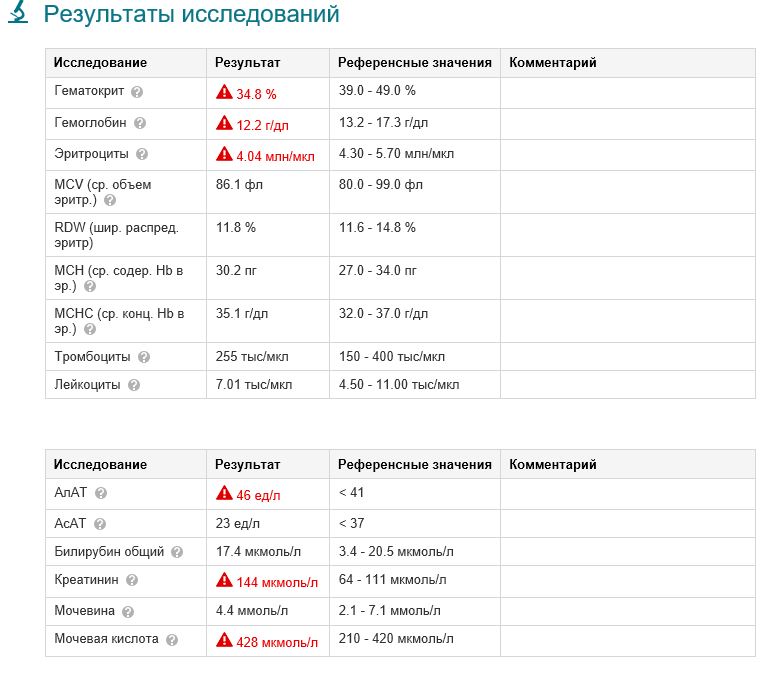Screen dimensions: 782x682
Task: Click the question mark beside АлАТ
Action: (100, 493)
